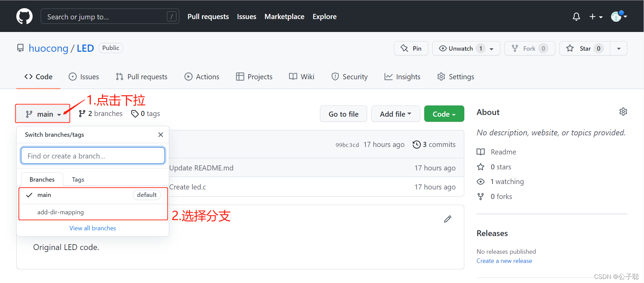The width and height of the screenshot is (644, 283).
Task: Click the Find or create a branch field
Action: (93, 156)
